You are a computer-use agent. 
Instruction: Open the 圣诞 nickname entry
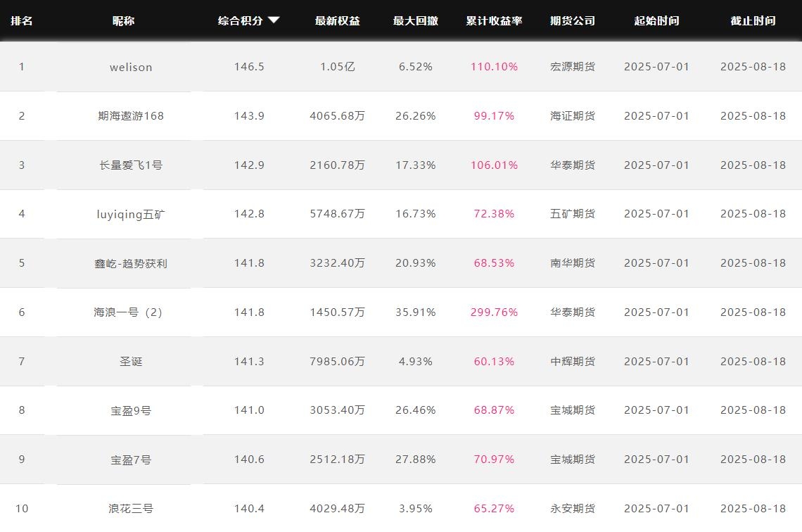[x=131, y=362]
